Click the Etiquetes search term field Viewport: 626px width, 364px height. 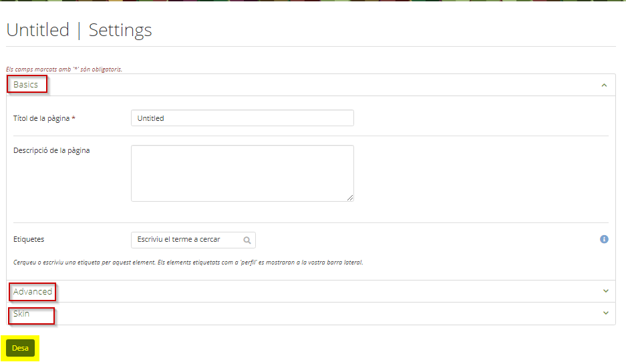pyautogui.click(x=193, y=240)
